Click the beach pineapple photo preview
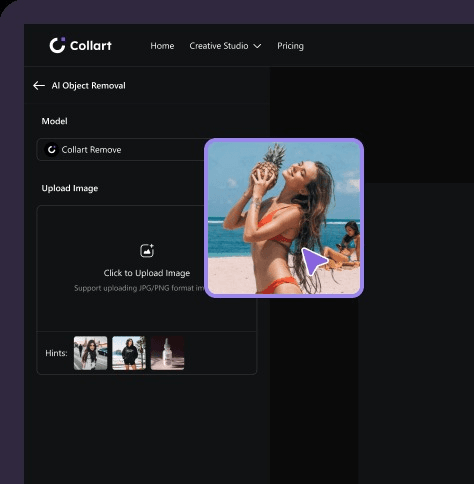 pyautogui.click(x=284, y=218)
